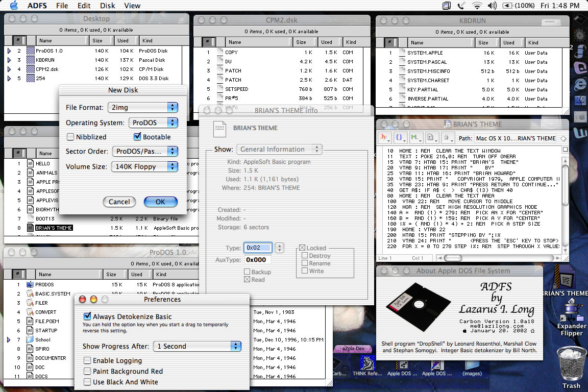Click the Expander Flipper desktop icon
Viewport: 588px width, 392px height.
(571, 311)
